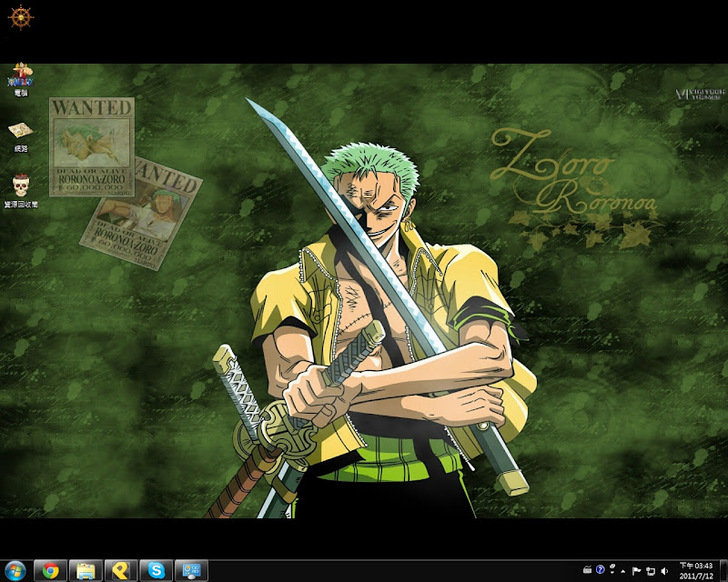Viewport: 728px width, 582px height.
Task: Open Windows Explorer folder on taskbar
Action: tap(86, 571)
